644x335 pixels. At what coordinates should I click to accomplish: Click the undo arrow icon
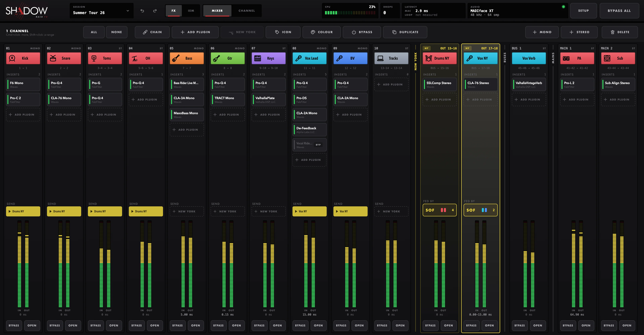pos(142,11)
